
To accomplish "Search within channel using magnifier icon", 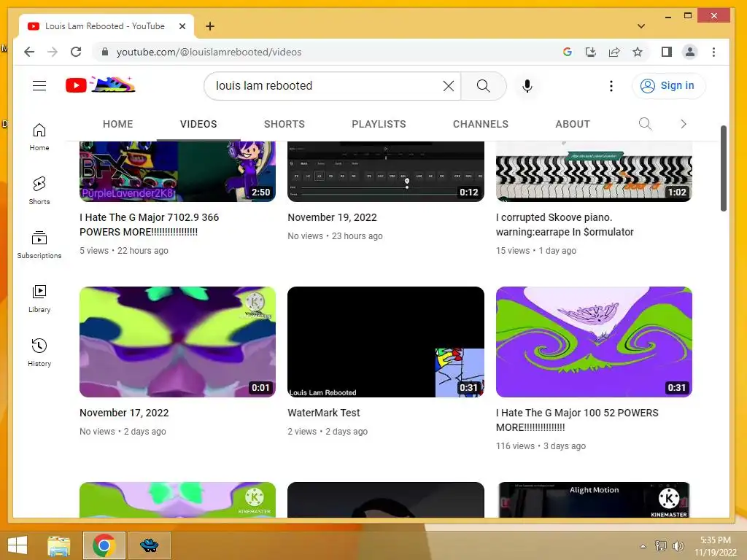I will click(x=645, y=124).
